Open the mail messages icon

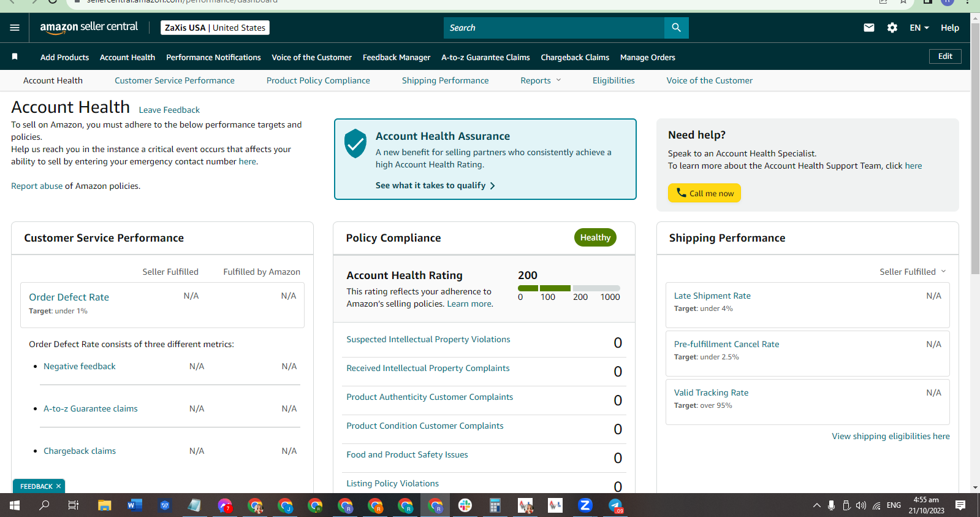click(869, 28)
